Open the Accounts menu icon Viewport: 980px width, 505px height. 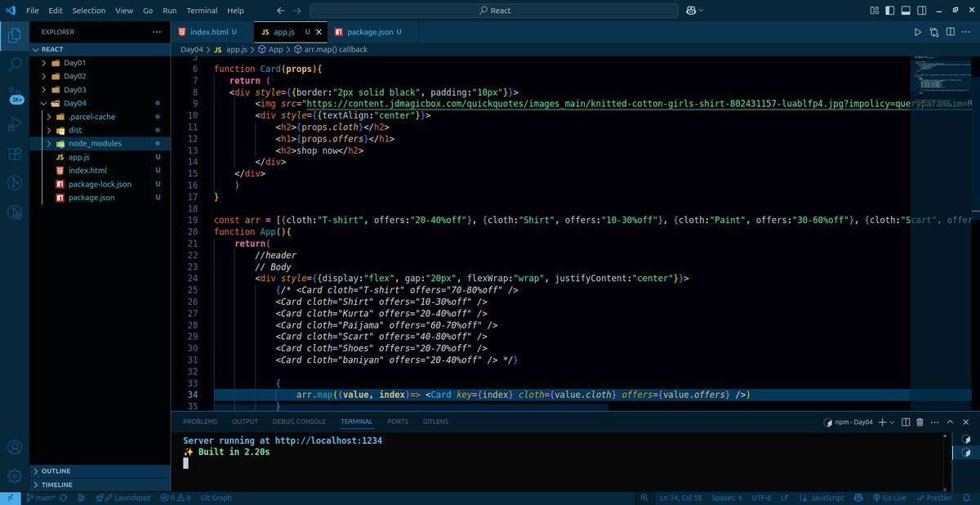coord(15,447)
